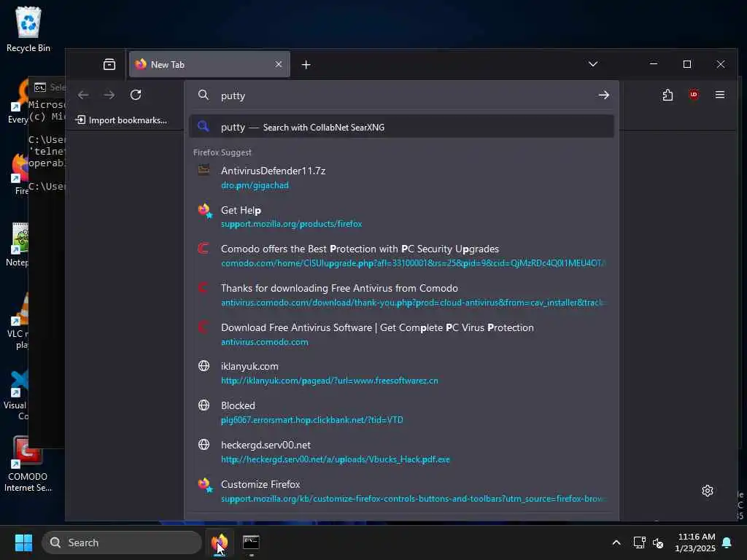The height and width of the screenshot is (560, 747).
Task: Click antivirus.comodo.com URL under Download Free
Action: [x=264, y=342]
